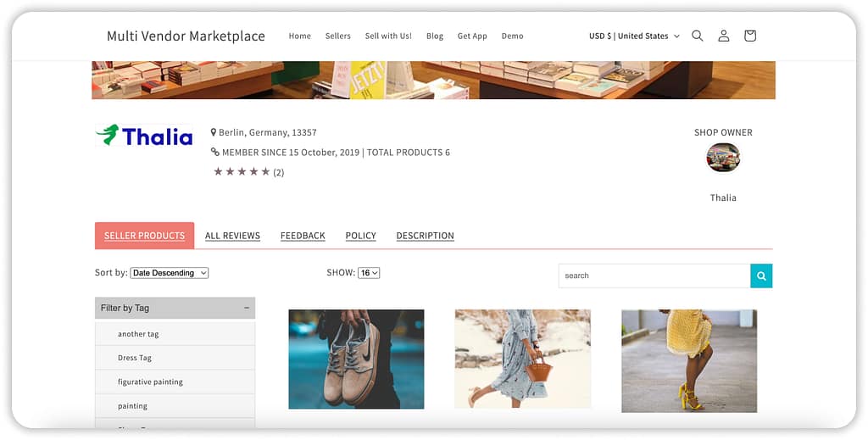Go to Sellers in navigation menu
Image resolution: width=868 pixels, height=440 pixels.
[337, 36]
